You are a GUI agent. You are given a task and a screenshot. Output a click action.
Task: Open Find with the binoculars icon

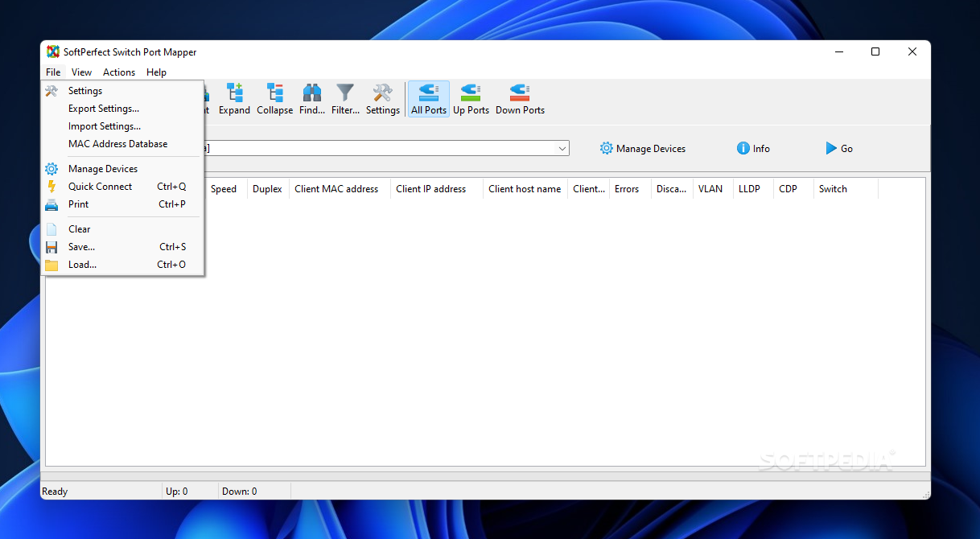point(312,99)
